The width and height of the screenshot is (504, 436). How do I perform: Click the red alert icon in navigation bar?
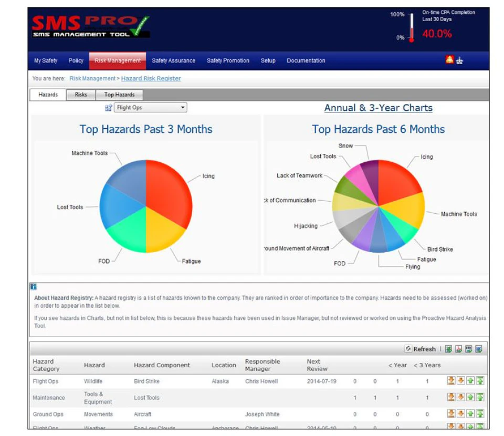(450, 60)
